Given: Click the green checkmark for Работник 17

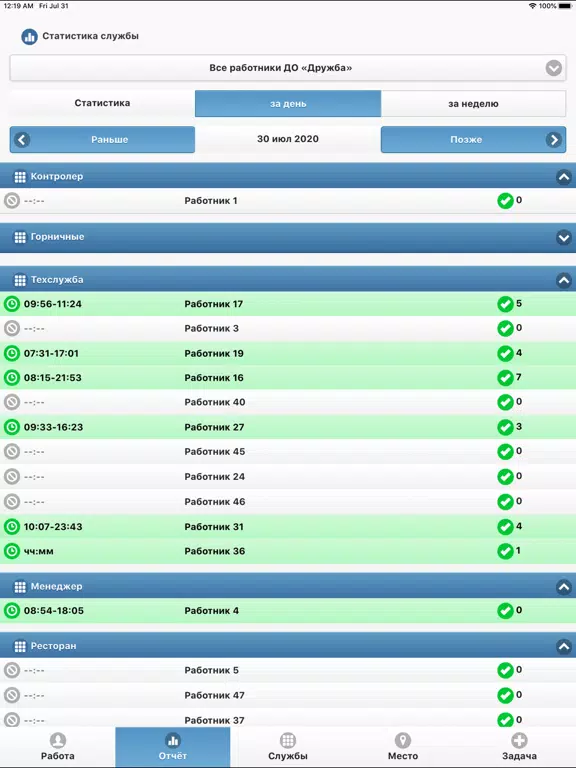Looking at the screenshot, I should point(505,304).
